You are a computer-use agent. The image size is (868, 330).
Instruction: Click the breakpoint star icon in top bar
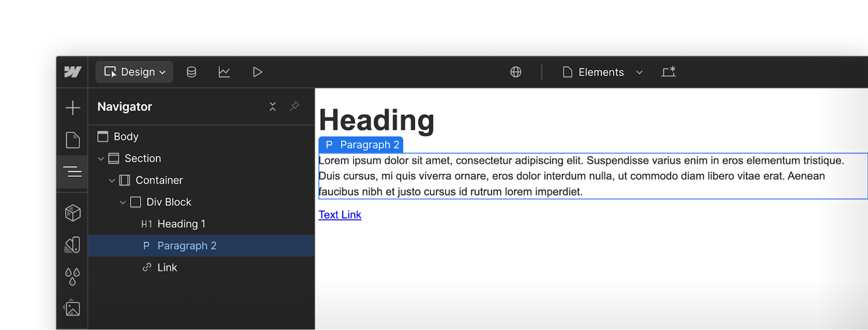coord(669,72)
